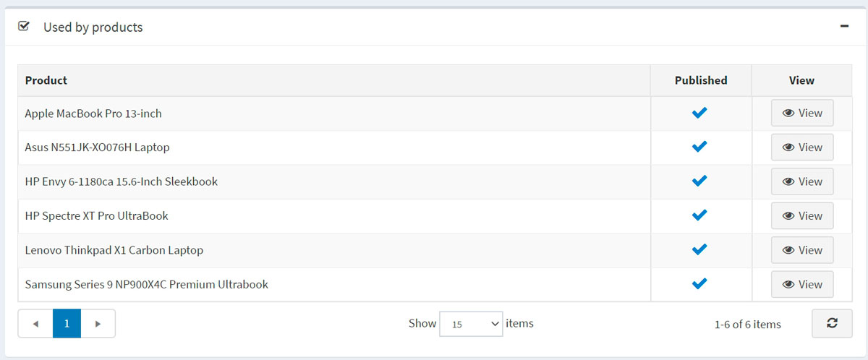The image size is (868, 360).
Task: Go to previous page arrow
Action: (x=35, y=323)
